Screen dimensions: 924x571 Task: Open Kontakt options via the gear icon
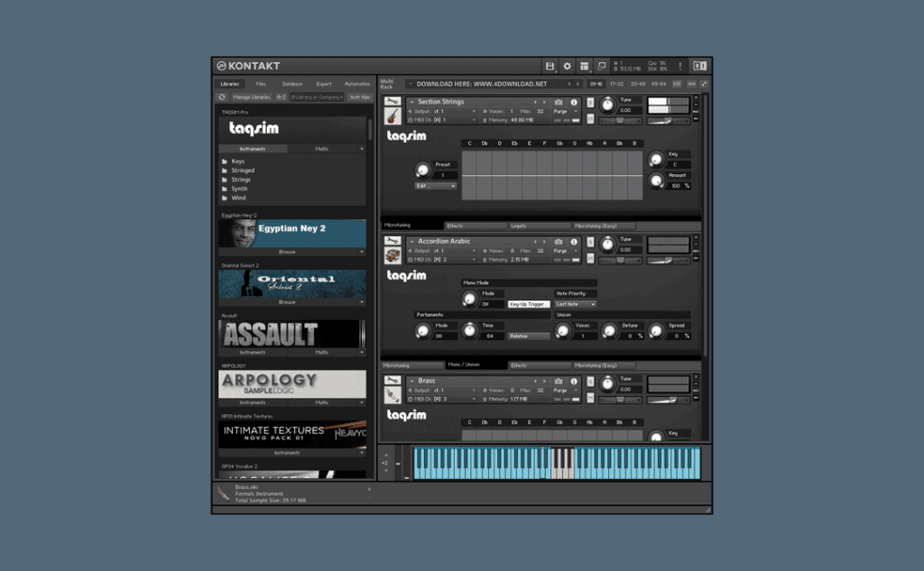[567, 66]
